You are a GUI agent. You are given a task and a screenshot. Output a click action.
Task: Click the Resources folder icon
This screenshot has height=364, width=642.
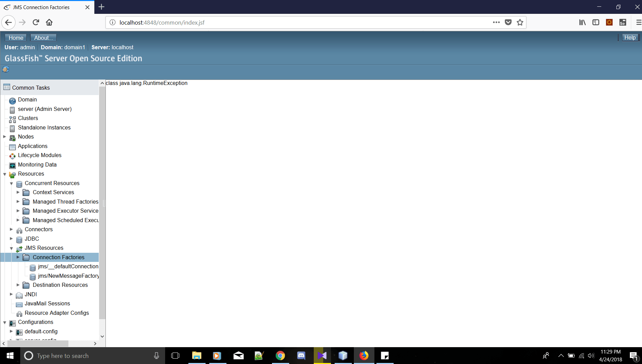(12, 175)
